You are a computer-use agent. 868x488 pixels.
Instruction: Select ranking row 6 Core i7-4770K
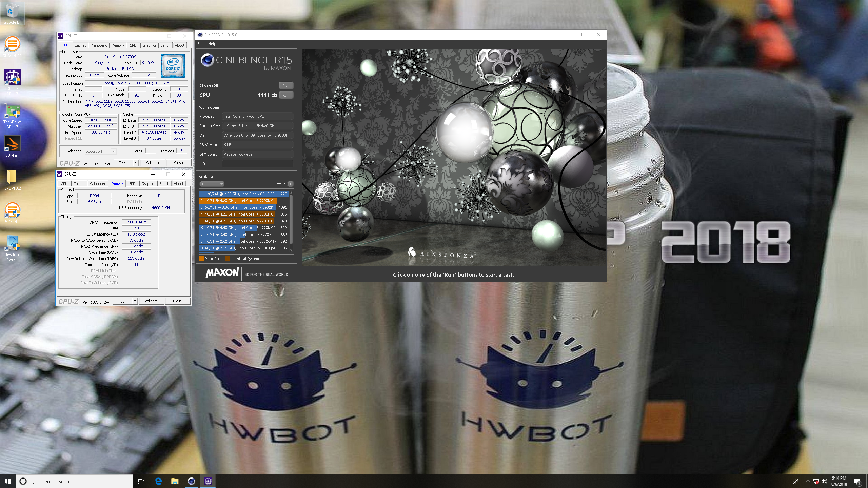[244, 228]
